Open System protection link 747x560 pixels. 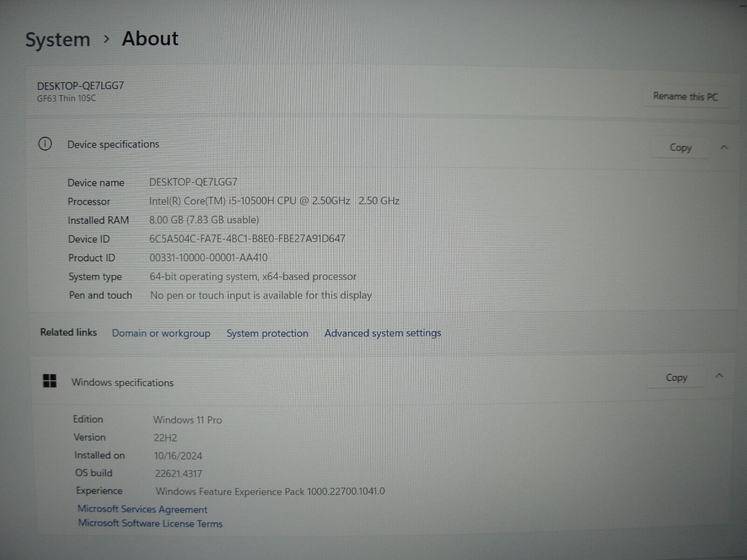(268, 333)
